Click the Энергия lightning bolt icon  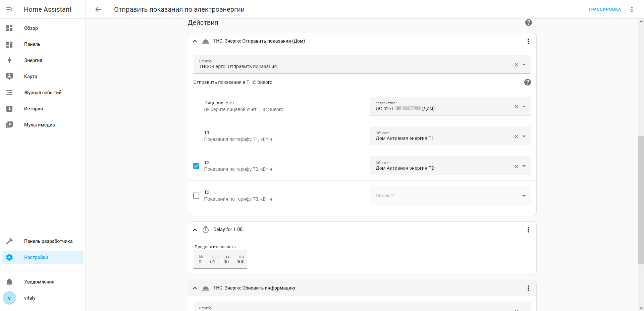click(9, 60)
